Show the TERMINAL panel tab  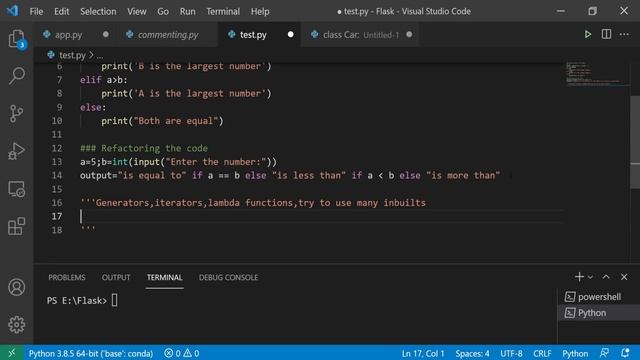click(164, 278)
